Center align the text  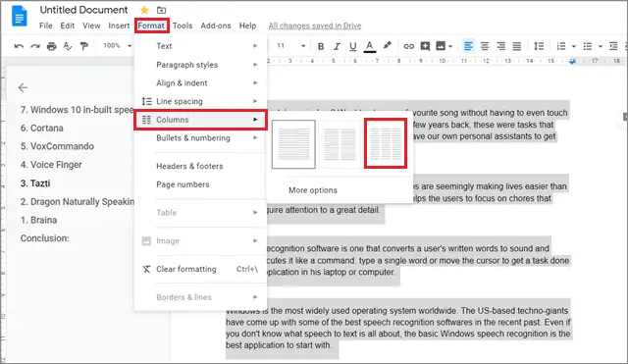(x=485, y=46)
